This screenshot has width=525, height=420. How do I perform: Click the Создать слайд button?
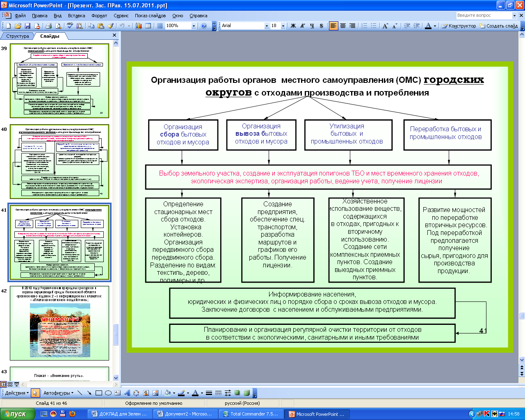(499, 26)
